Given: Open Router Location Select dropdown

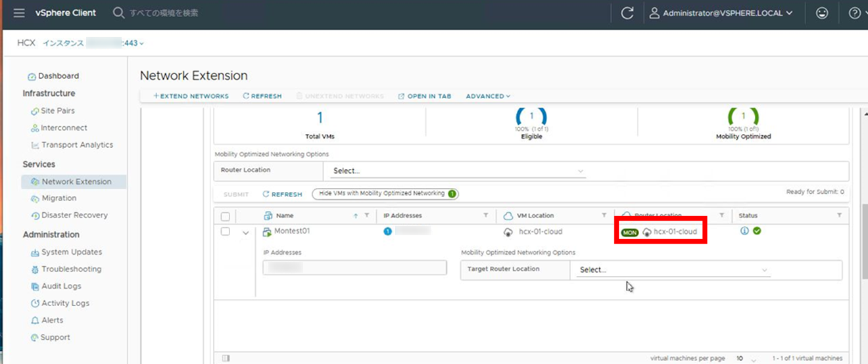Looking at the screenshot, I should point(458,171).
